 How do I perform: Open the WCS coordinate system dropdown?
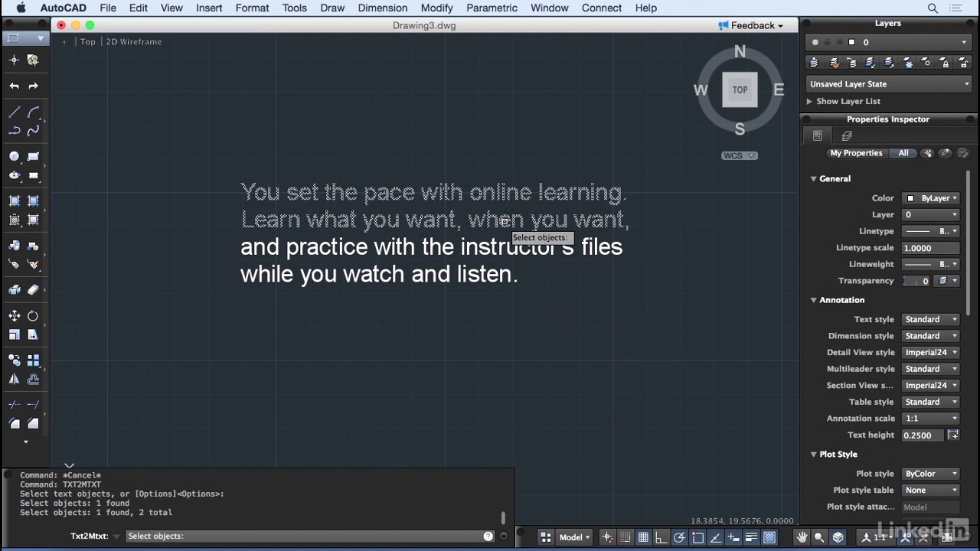click(739, 155)
